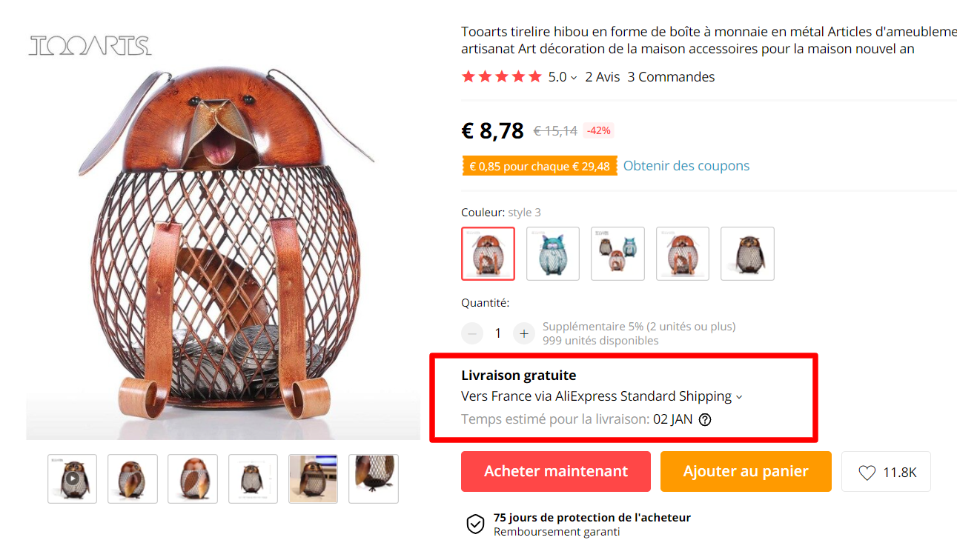Click the orange coupon discount tag
The image size is (957, 560).
click(x=539, y=167)
